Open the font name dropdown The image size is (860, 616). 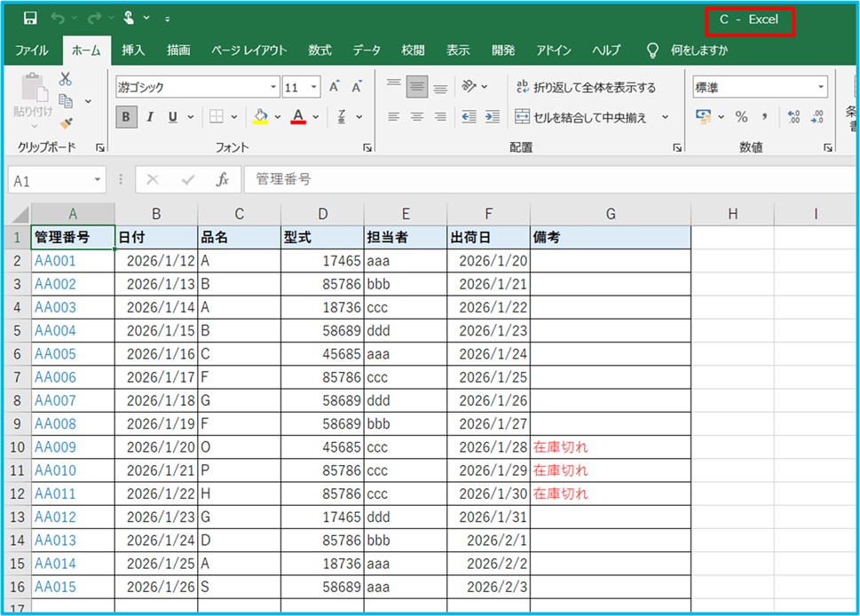[274, 87]
